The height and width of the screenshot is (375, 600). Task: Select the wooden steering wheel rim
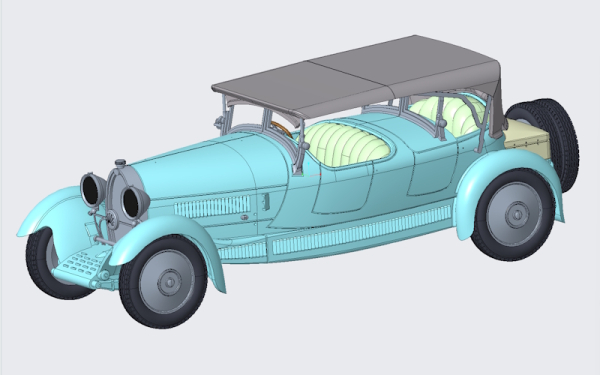pos(282,129)
